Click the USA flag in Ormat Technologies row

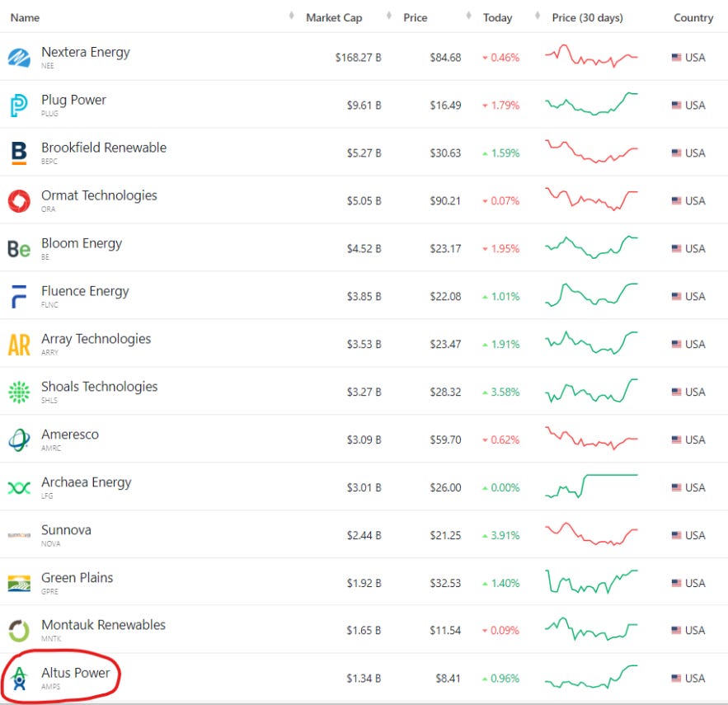click(x=676, y=201)
